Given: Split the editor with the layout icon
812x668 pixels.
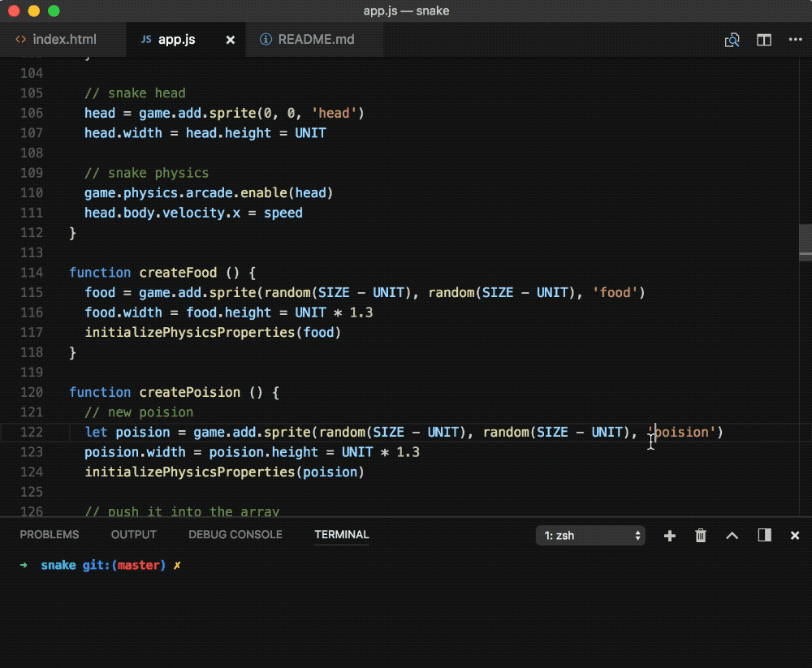Looking at the screenshot, I should click(x=764, y=40).
